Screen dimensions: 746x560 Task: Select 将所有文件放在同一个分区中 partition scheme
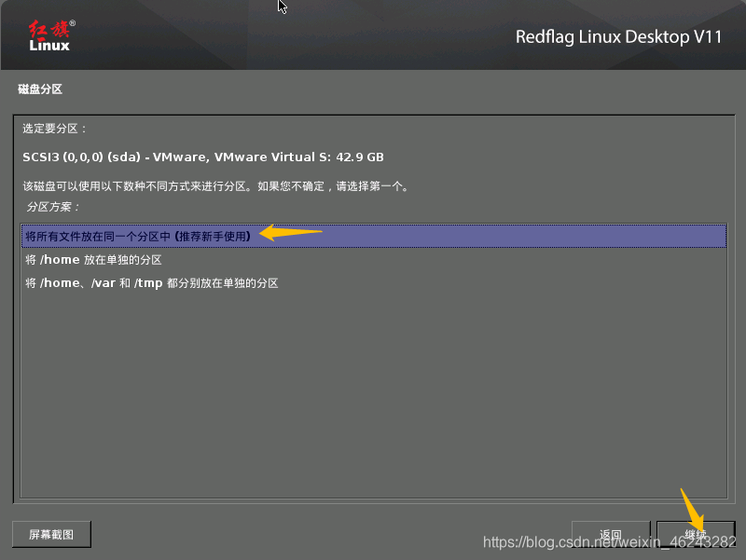(x=374, y=237)
